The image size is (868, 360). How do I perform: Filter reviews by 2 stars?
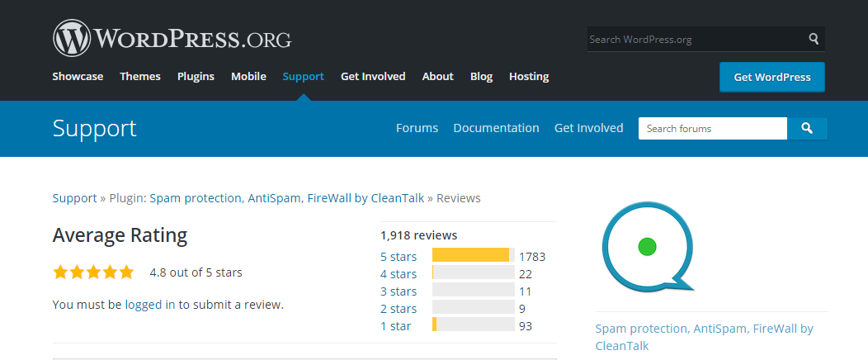[x=399, y=308]
